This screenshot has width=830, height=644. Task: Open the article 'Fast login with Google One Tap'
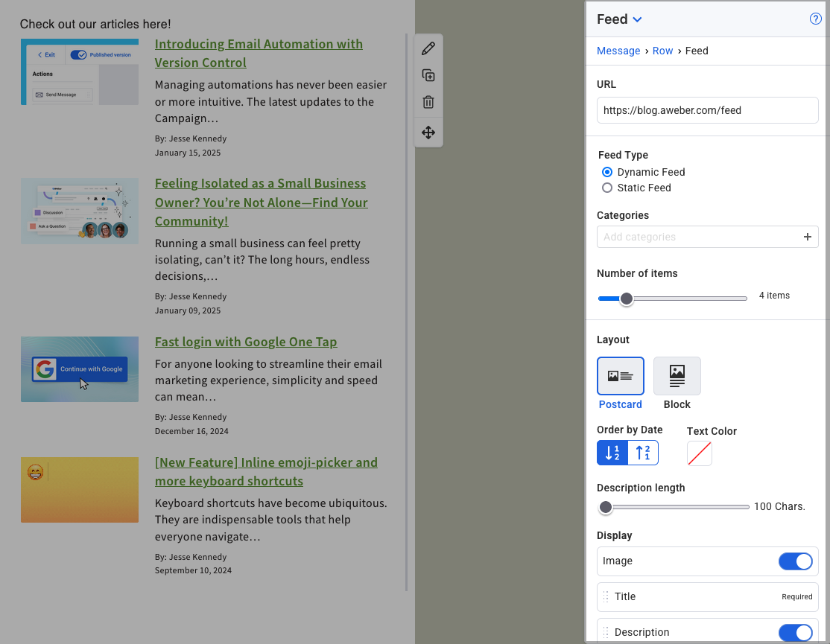click(x=246, y=341)
